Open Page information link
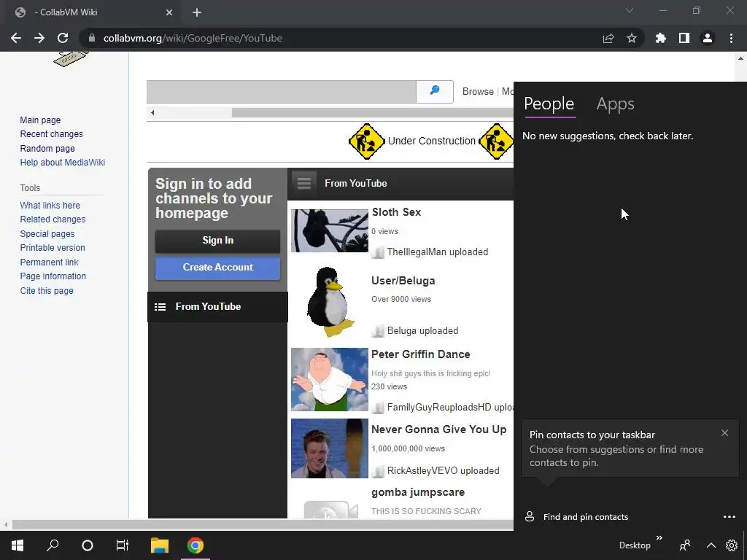 (53, 276)
